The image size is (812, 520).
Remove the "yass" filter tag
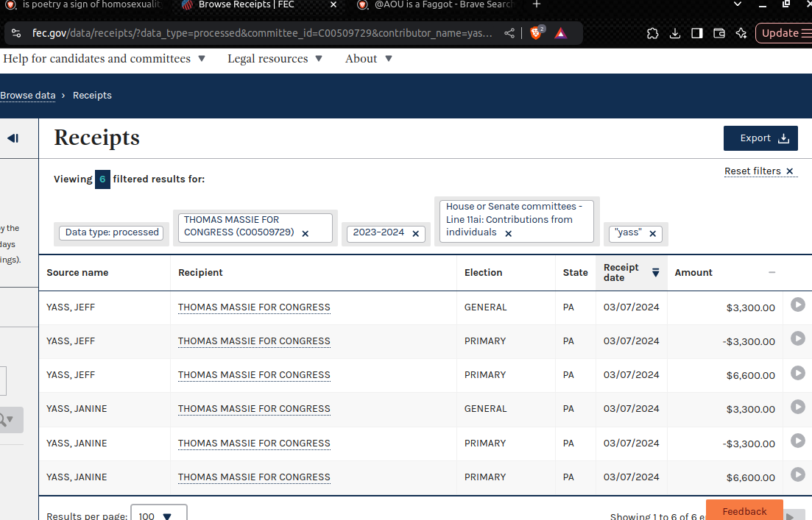(652, 233)
